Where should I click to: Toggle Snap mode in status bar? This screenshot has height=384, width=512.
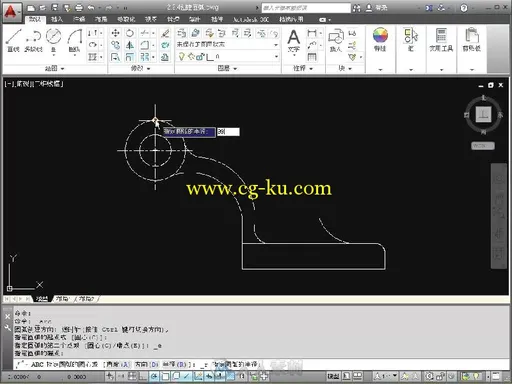click(121, 376)
